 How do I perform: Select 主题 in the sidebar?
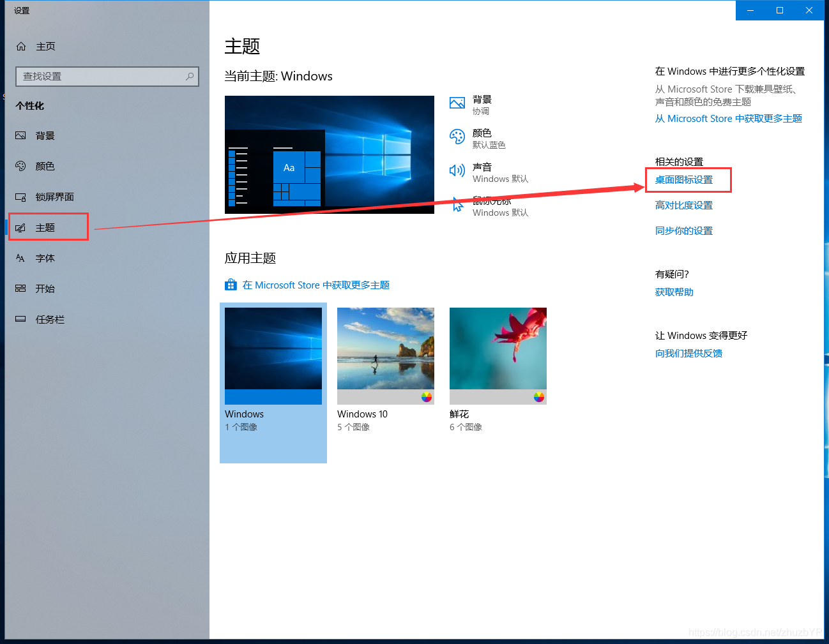[x=107, y=228]
